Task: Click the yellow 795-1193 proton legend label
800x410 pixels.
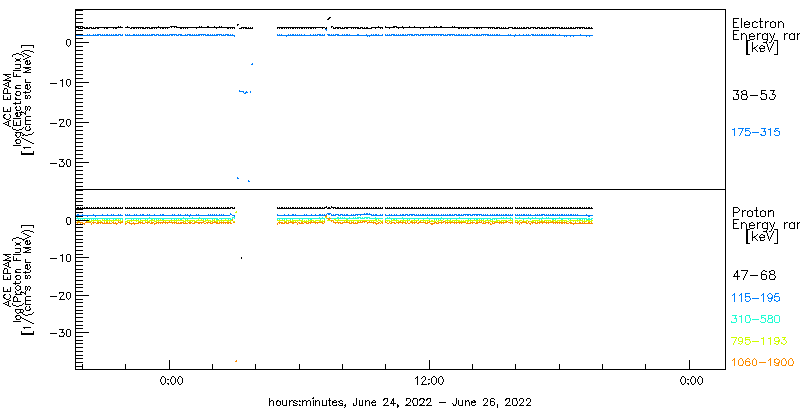Action: pyautogui.click(x=760, y=341)
